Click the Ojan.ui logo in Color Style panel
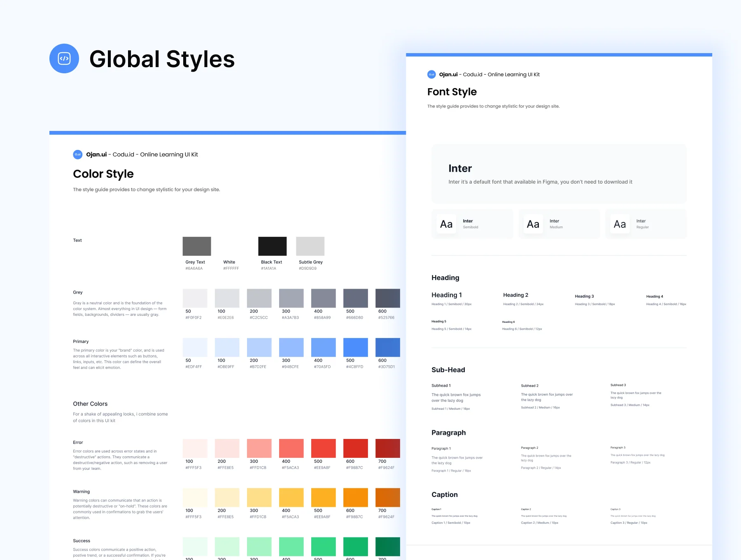Viewport: 741px width, 560px height. (x=78, y=154)
